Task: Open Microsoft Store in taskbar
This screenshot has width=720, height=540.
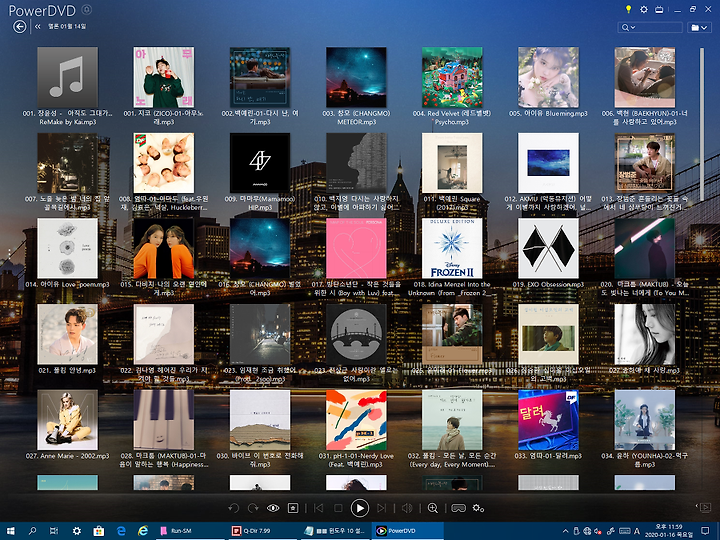Action: [99, 531]
